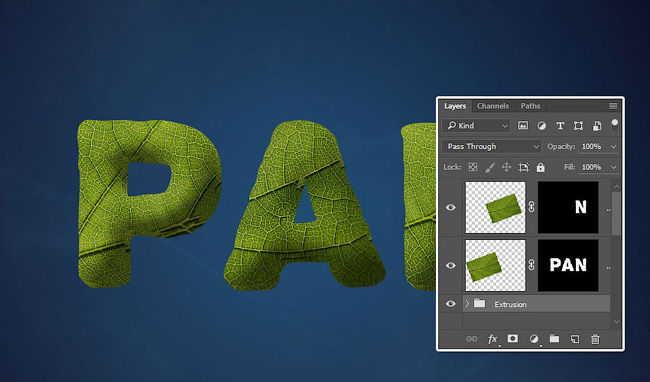Select the Extrusion group name
Viewport: 650px width, 382px height.
510,305
